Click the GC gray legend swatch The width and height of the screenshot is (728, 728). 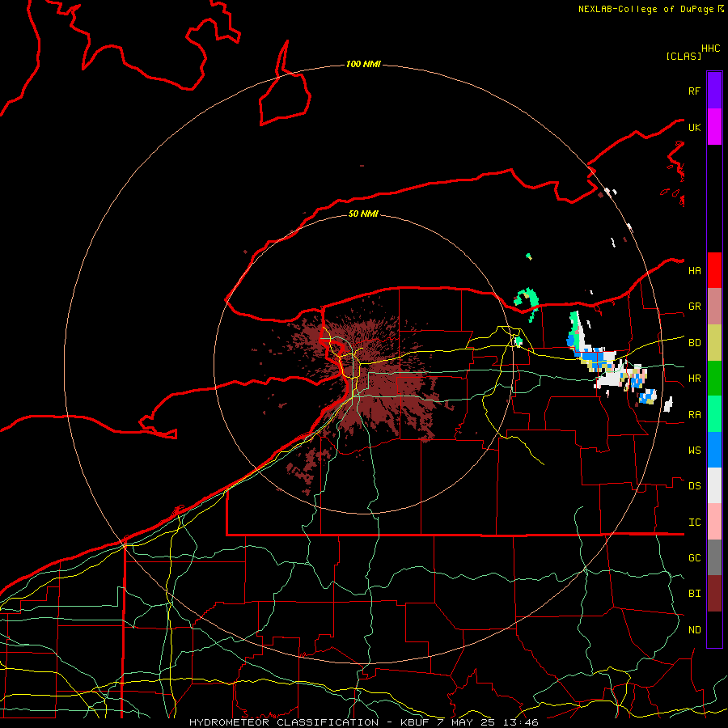pyautogui.click(x=714, y=557)
